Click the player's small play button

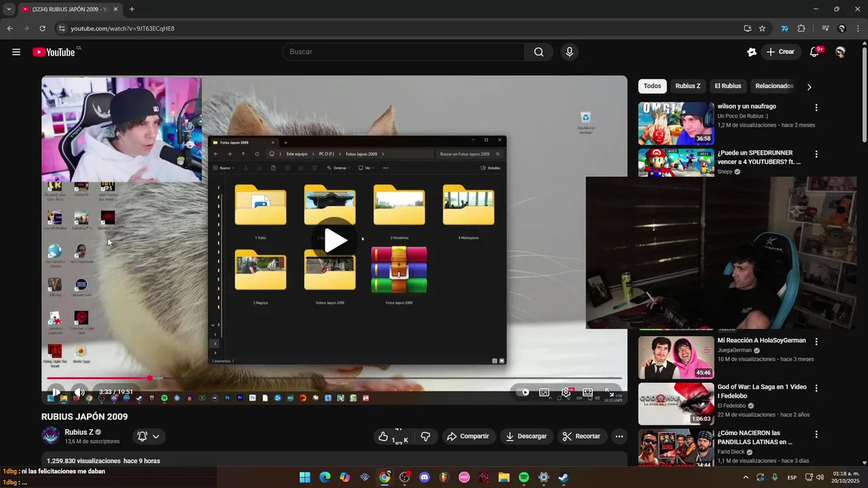[56, 392]
